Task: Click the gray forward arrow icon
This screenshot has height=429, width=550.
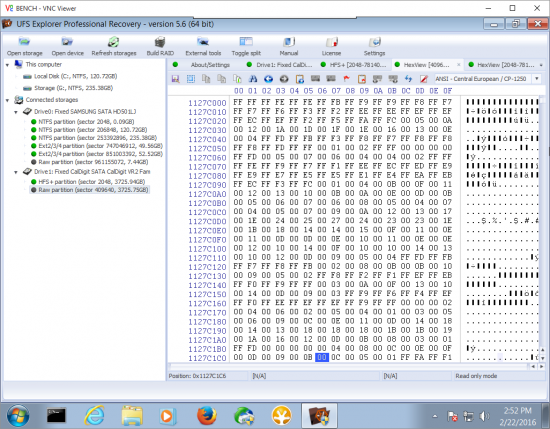Action: pos(284,79)
